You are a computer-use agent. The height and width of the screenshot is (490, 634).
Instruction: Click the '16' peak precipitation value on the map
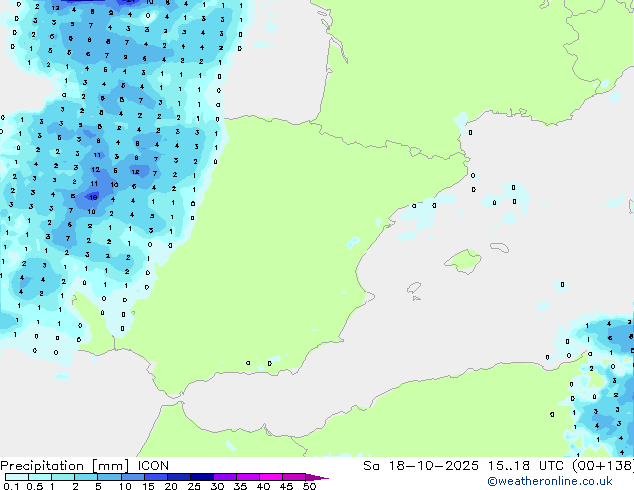93,197
